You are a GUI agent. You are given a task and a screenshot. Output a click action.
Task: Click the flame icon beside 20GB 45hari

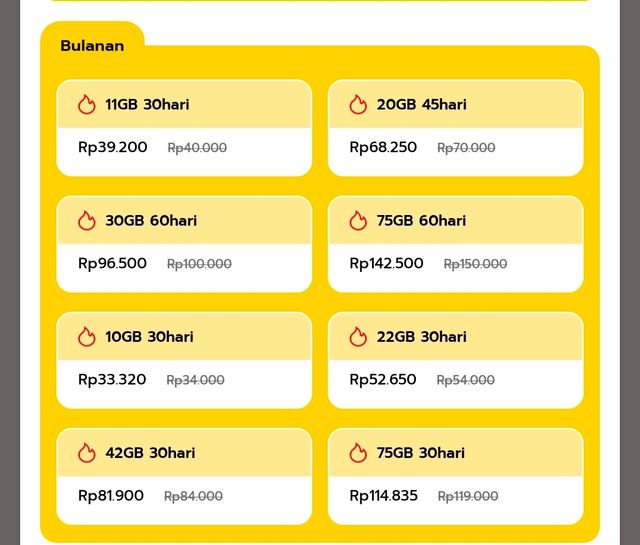pos(358,105)
